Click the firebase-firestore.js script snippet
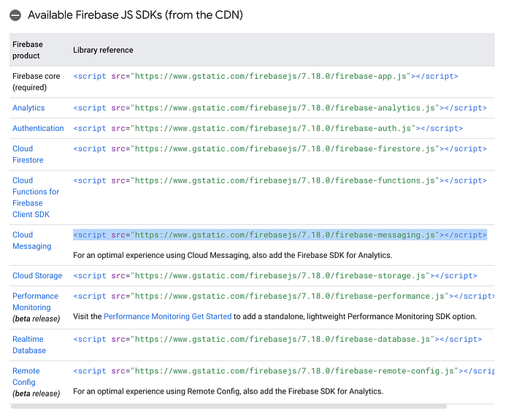The width and height of the screenshot is (511, 420). 280,149
